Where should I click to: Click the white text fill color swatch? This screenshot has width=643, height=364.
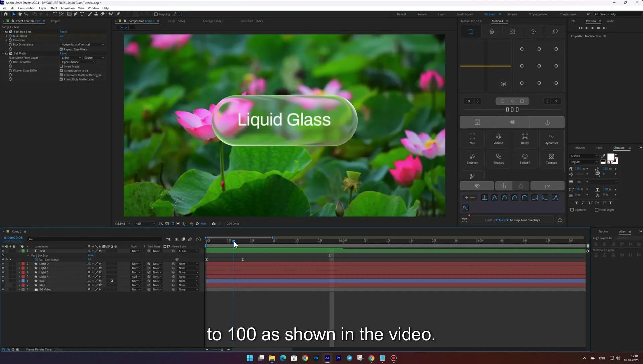[x=611, y=157]
